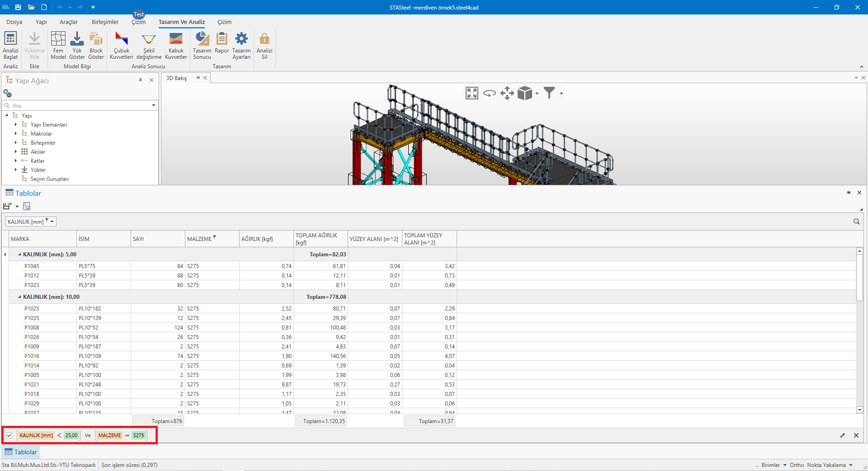Click the Kabuk Kuvvetler icon
Image resolution: width=868 pixels, height=471 pixels.
[176, 45]
